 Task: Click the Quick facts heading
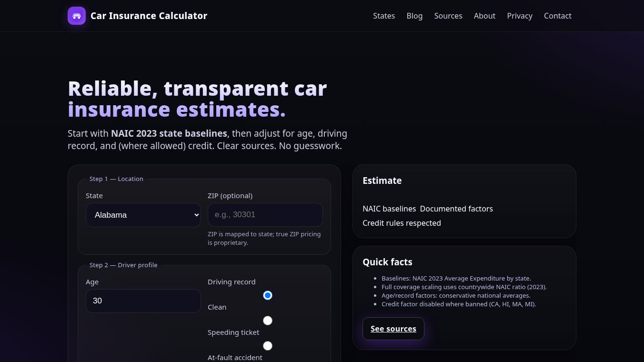387,262
